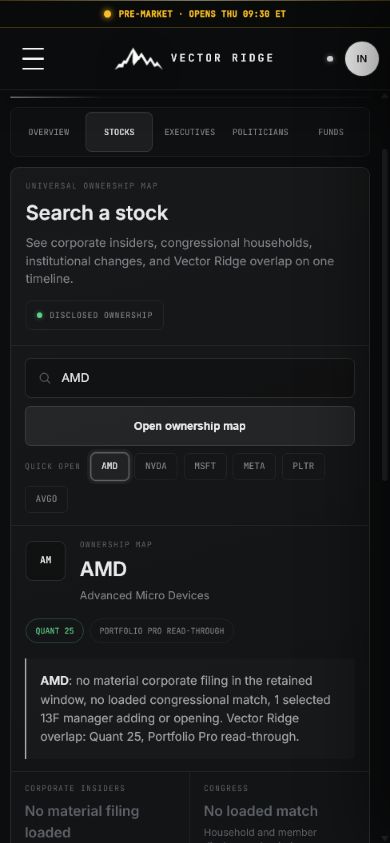
Task: Quick open MSFT ticker
Action: (205, 466)
